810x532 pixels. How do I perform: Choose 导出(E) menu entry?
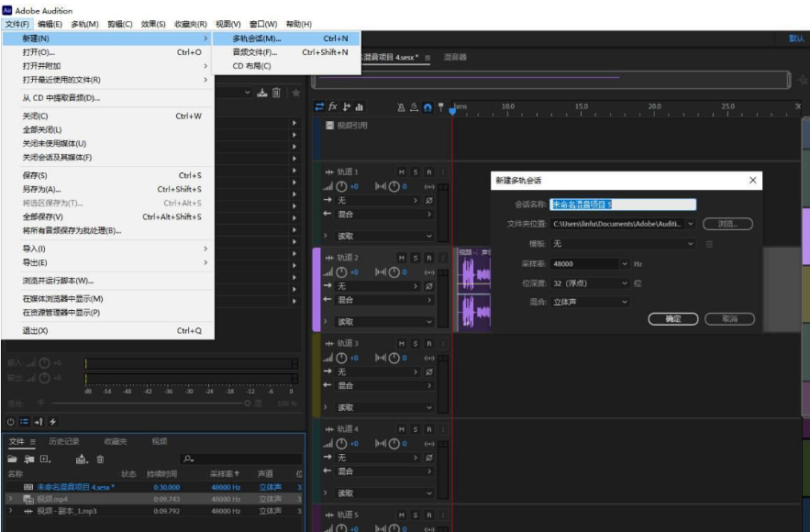click(x=107, y=262)
